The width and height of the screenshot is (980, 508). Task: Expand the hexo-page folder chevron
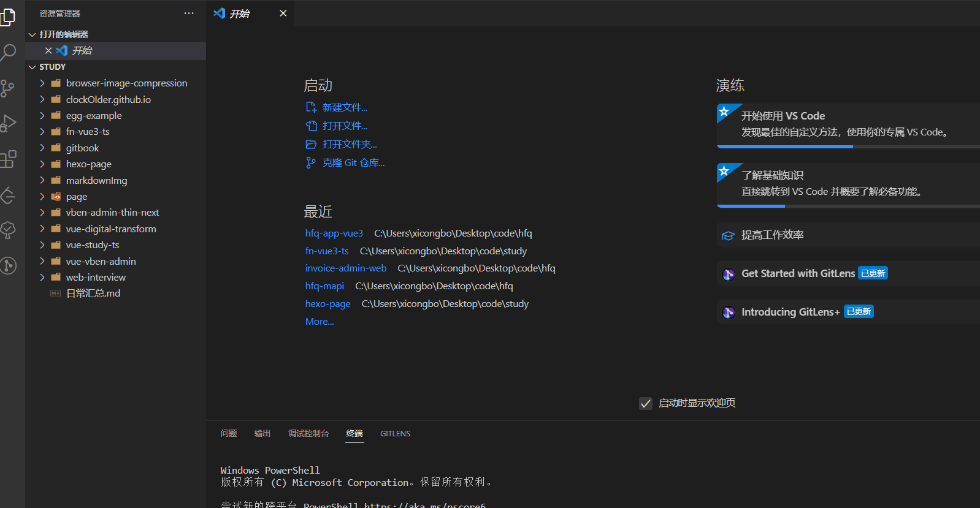(42, 164)
